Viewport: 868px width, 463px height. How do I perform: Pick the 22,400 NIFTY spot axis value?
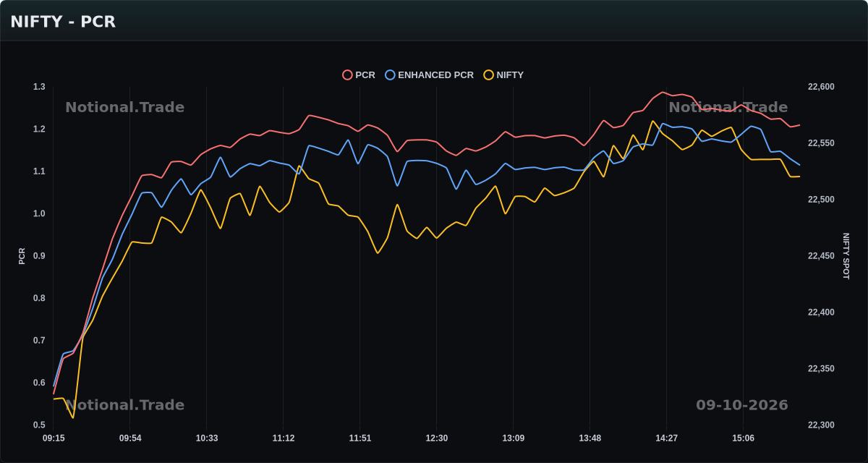coord(821,313)
